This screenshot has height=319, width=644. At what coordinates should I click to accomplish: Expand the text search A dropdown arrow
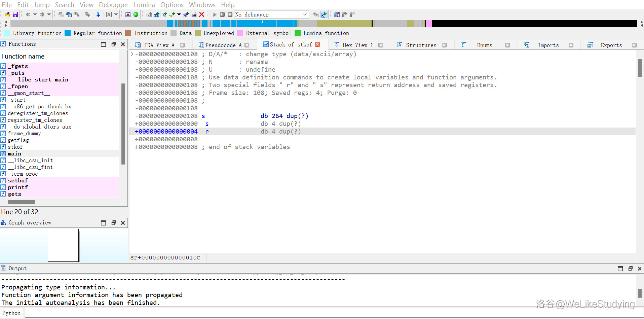click(116, 14)
